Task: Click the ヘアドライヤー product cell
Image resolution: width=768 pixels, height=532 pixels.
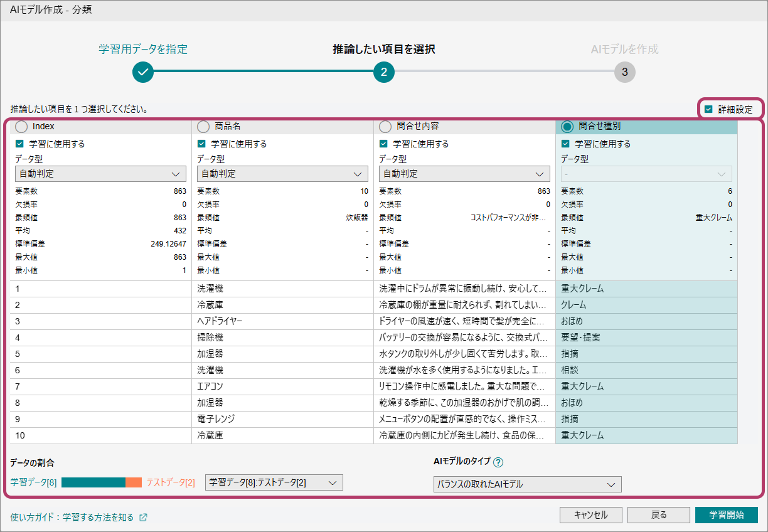Action: (282, 321)
